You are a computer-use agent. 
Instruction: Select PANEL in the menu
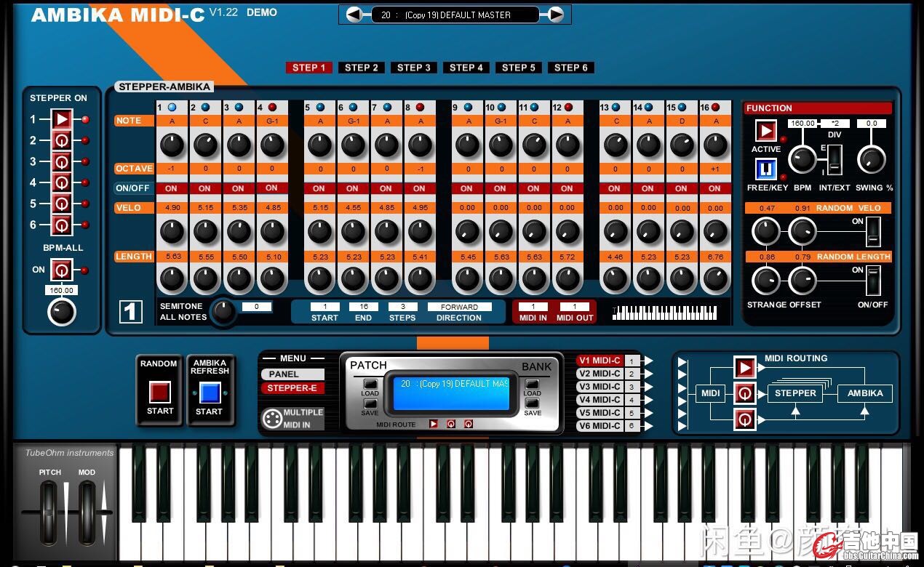pos(292,374)
